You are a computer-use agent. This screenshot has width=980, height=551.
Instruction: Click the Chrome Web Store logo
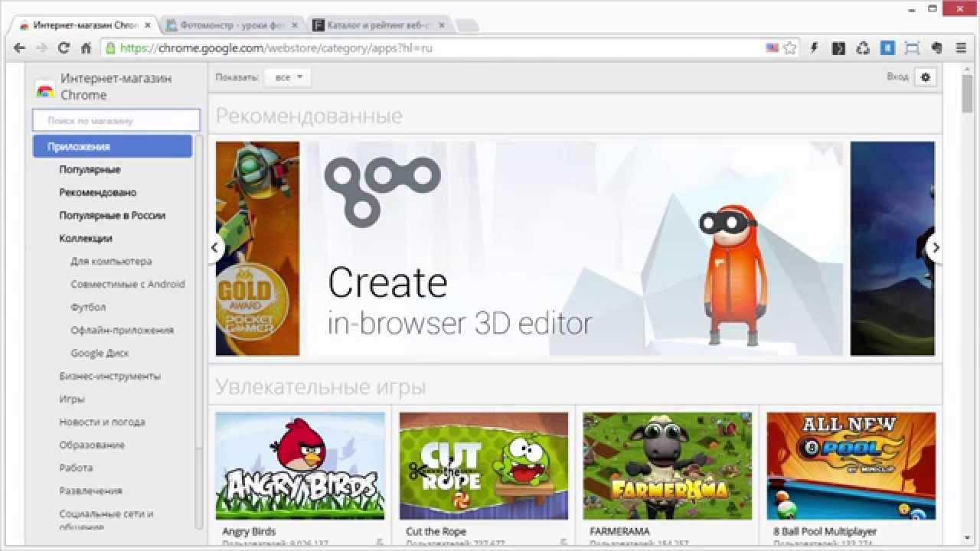45,89
